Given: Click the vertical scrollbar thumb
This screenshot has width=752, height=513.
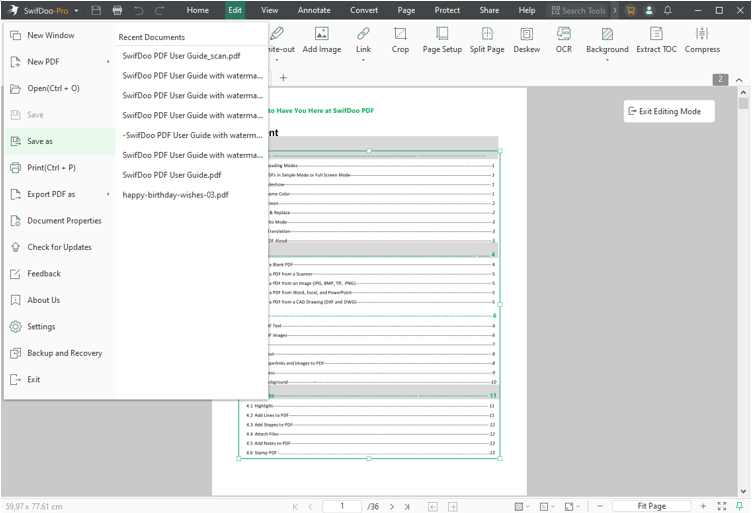Looking at the screenshot, I should point(743,103).
